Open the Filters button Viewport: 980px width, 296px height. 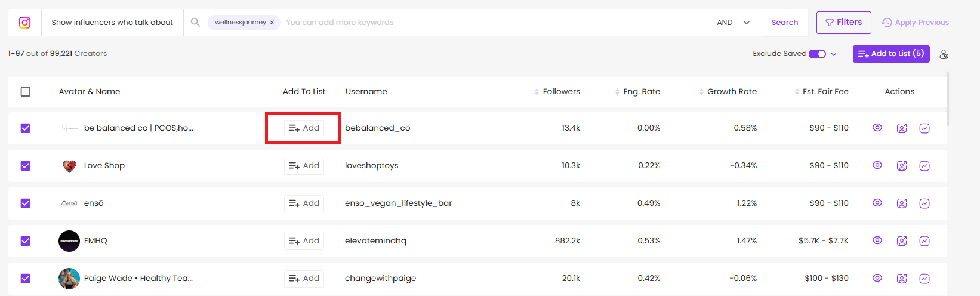[843, 23]
